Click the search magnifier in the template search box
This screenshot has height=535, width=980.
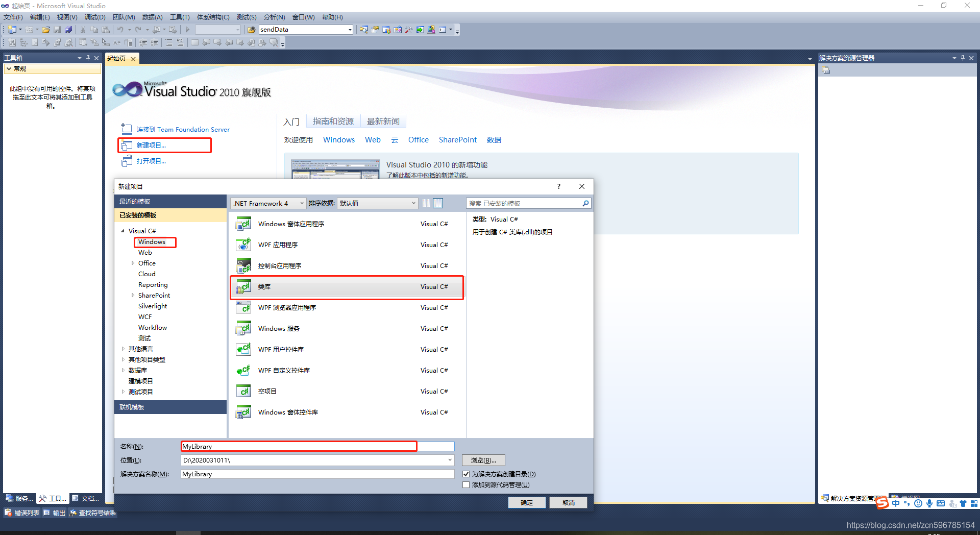pyautogui.click(x=585, y=203)
